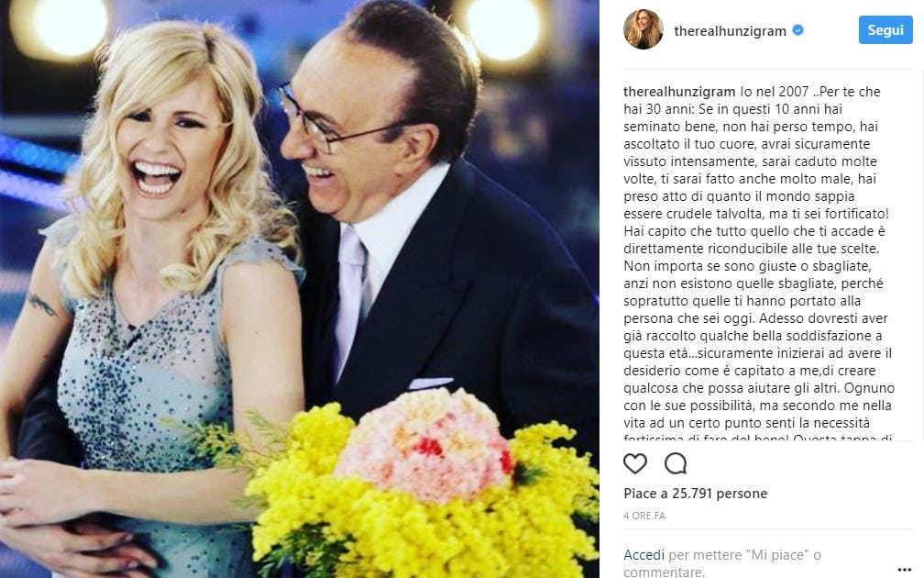Click the white pocket square on suit
The width and height of the screenshot is (924, 578).
coord(432,383)
